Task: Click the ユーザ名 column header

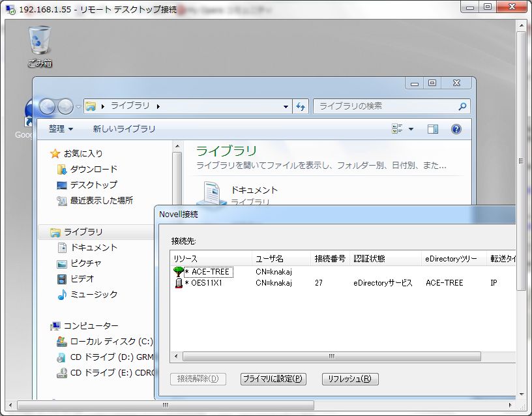Action: click(x=281, y=259)
